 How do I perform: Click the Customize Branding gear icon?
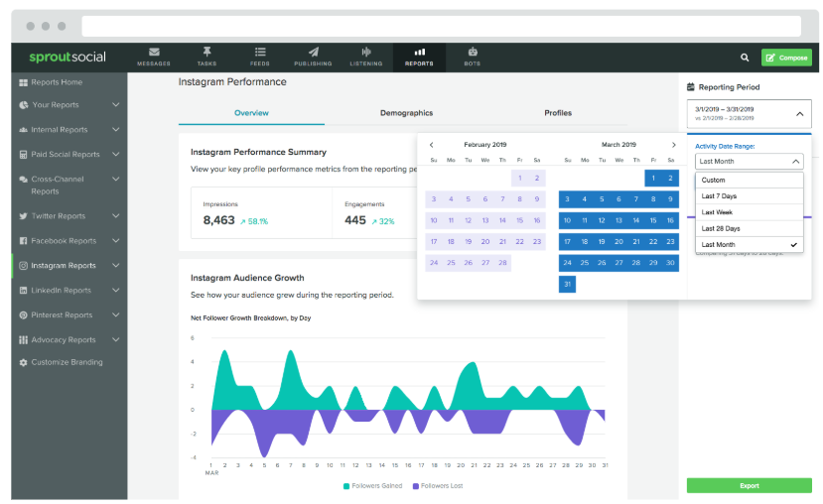[x=23, y=362]
